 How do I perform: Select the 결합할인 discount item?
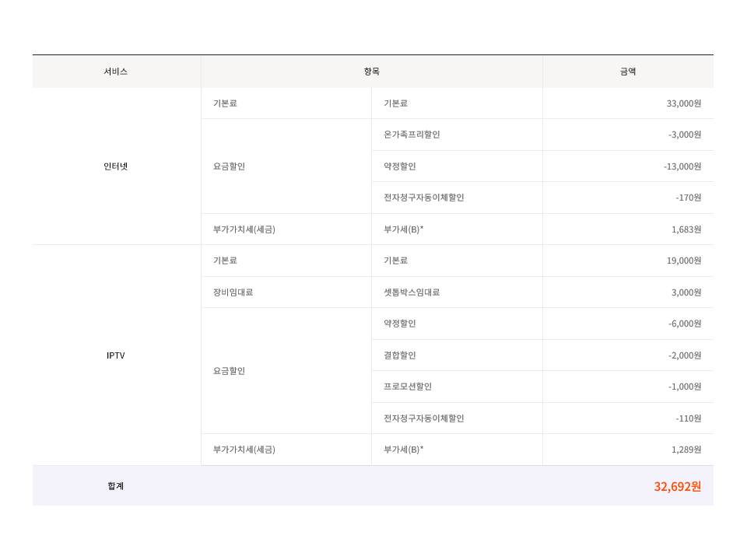pos(400,355)
